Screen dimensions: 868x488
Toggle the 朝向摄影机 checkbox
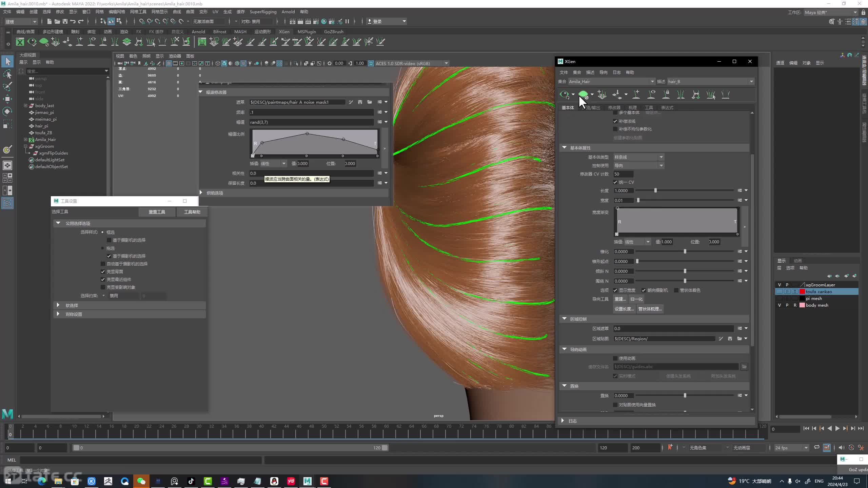[644, 290]
